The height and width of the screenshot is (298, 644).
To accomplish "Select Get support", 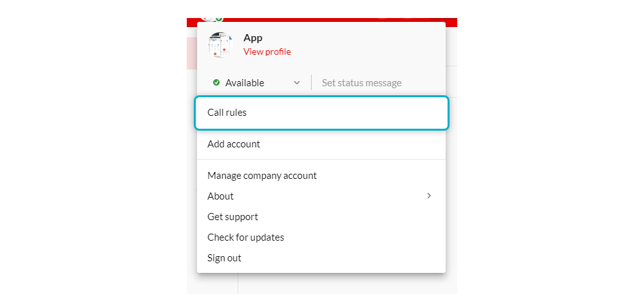I will [x=232, y=217].
